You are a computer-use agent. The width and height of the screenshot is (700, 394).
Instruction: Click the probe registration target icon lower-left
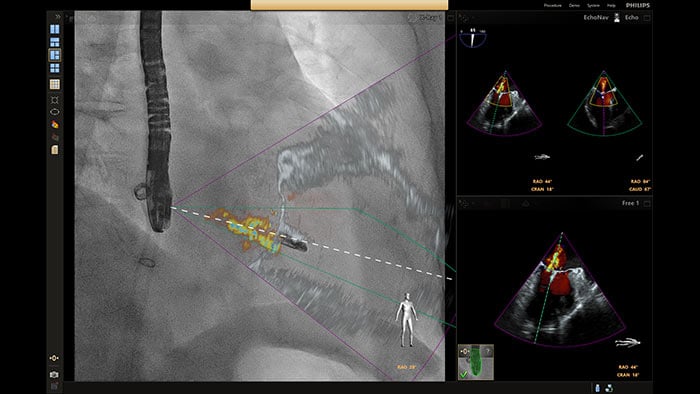54,358
